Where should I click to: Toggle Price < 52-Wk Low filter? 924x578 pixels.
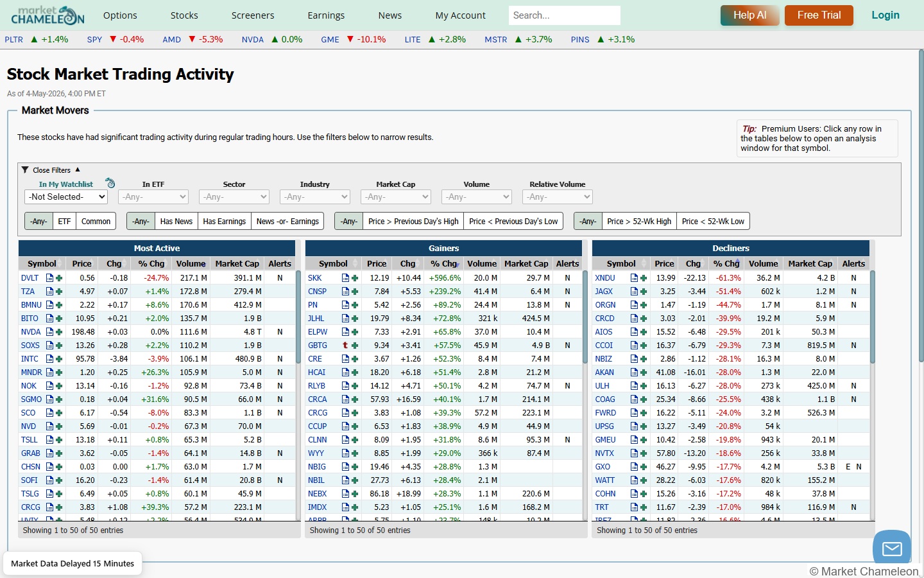point(713,221)
